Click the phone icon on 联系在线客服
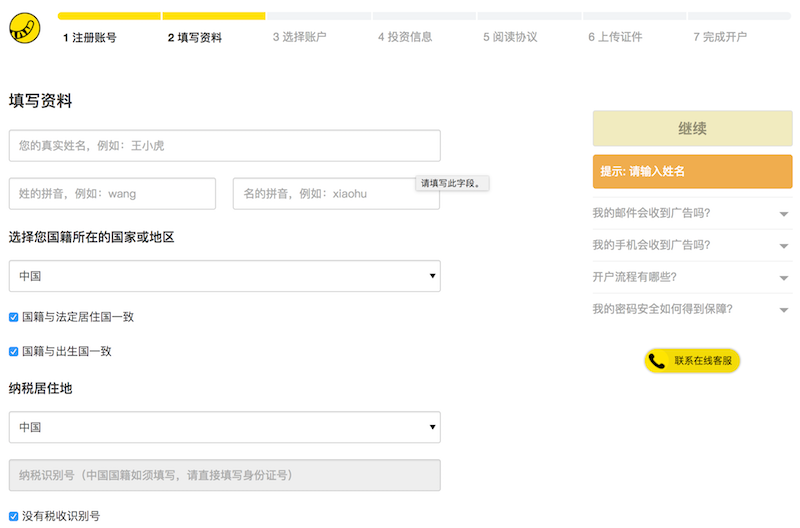This screenshot has width=800, height=528. (657, 361)
